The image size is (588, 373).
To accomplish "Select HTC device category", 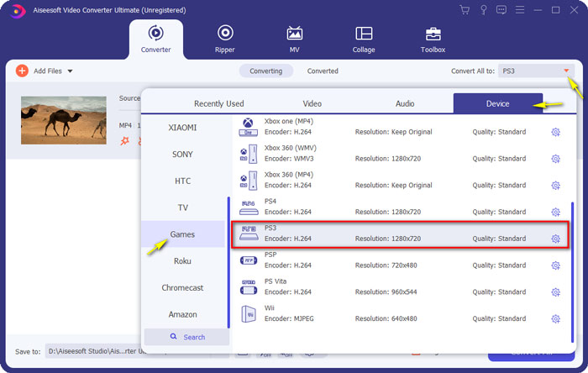I will coord(182,181).
